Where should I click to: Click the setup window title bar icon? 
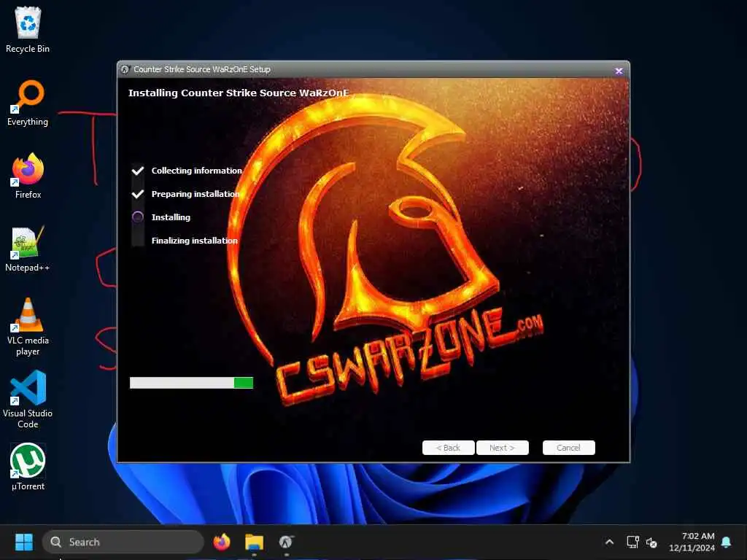coord(125,69)
